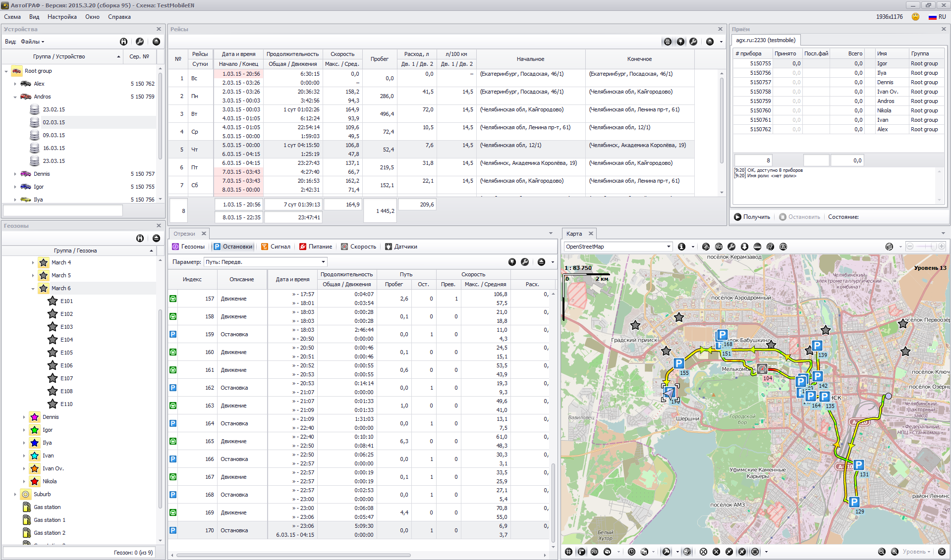Click the globe icon left of zoom slider
The image size is (951, 560).
pos(889,247)
